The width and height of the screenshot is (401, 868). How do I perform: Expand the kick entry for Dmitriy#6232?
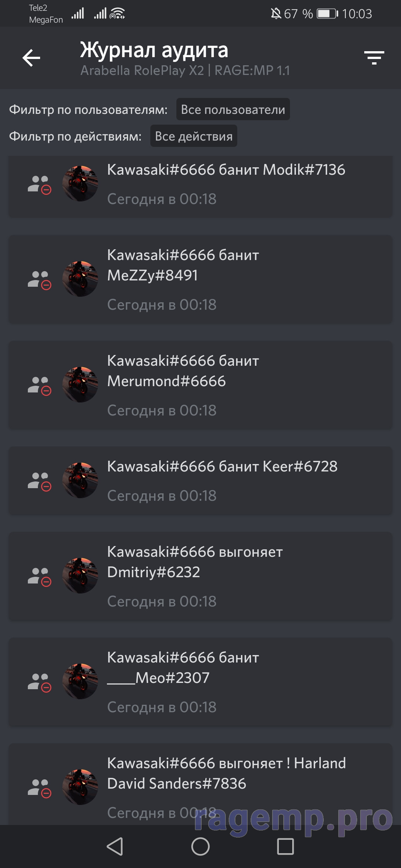[x=200, y=576]
